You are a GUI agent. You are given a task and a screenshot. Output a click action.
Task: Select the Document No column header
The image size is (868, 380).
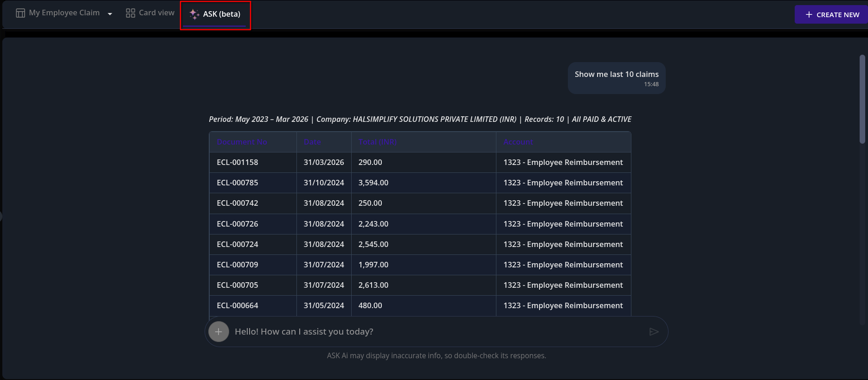click(x=242, y=142)
